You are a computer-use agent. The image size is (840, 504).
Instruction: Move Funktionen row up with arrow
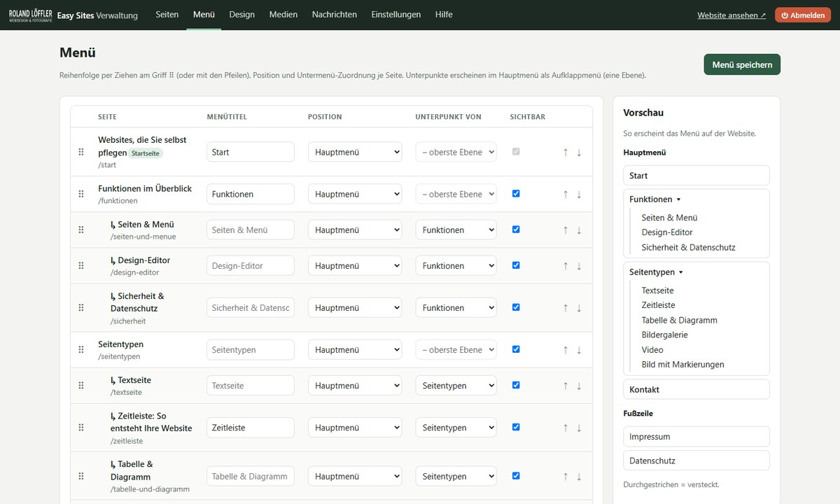tap(566, 195)
